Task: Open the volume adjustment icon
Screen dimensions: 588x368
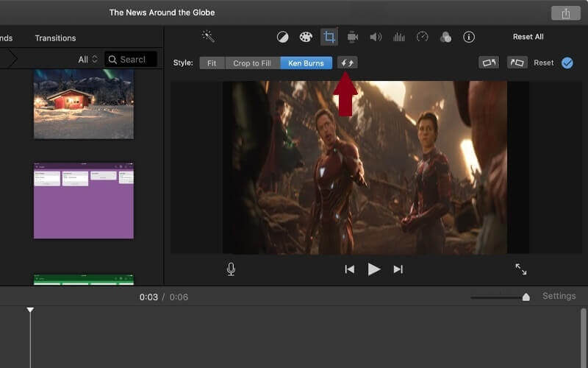Action: 376,37
